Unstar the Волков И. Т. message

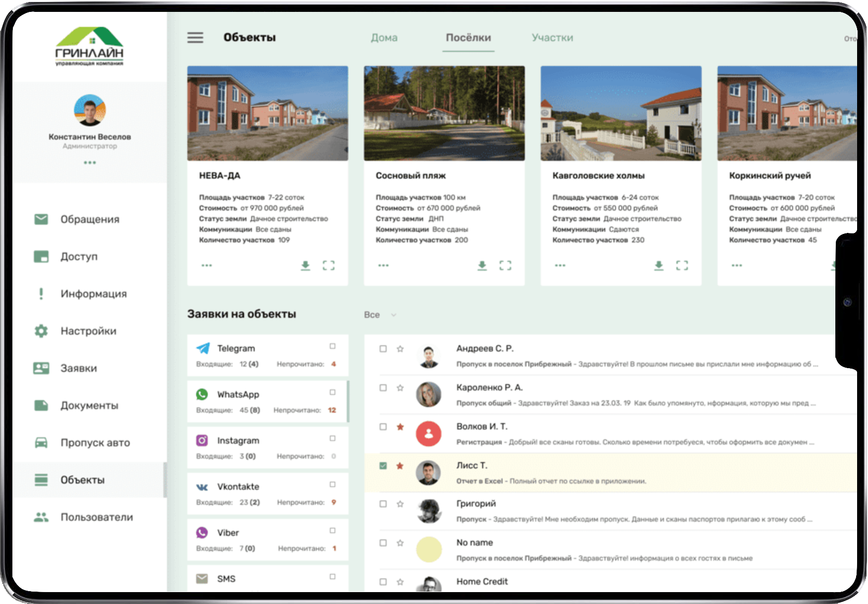[400, 427]
